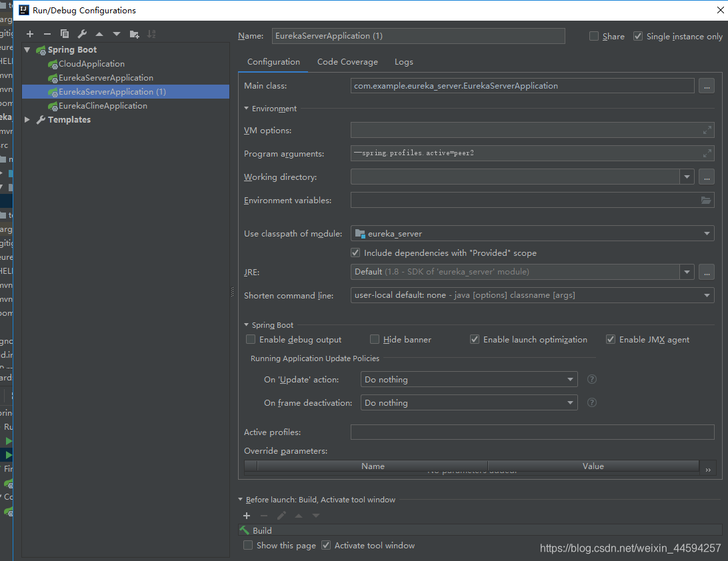
Task: Expand the VM options field
Action: tap(707, 131)
